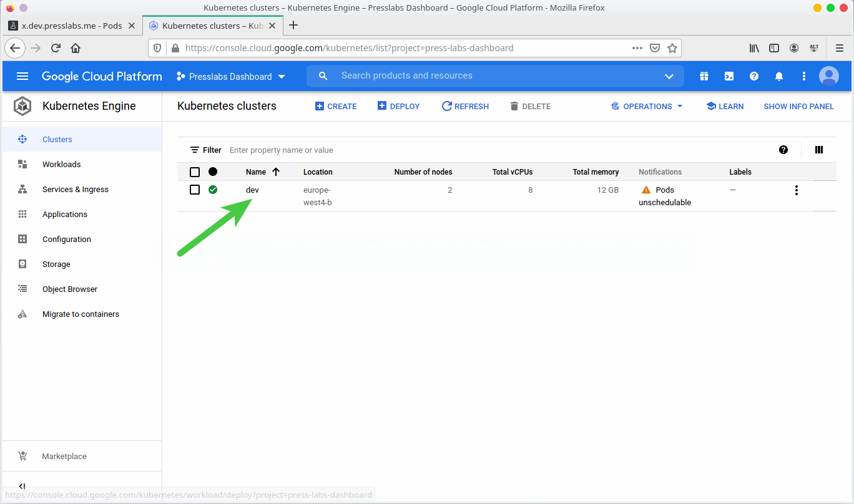Click SHOW INFO PANEL
The width and height of the screenshot is (854, 504).
(798, 106)
